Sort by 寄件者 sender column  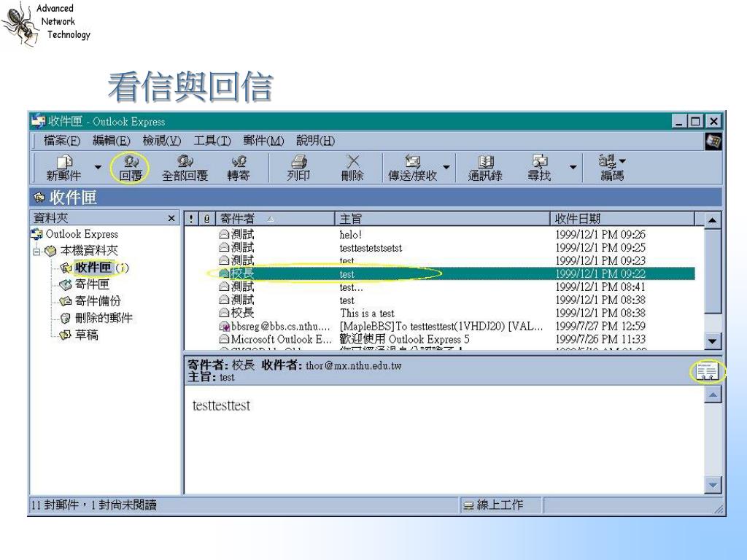tap(275, 219)
